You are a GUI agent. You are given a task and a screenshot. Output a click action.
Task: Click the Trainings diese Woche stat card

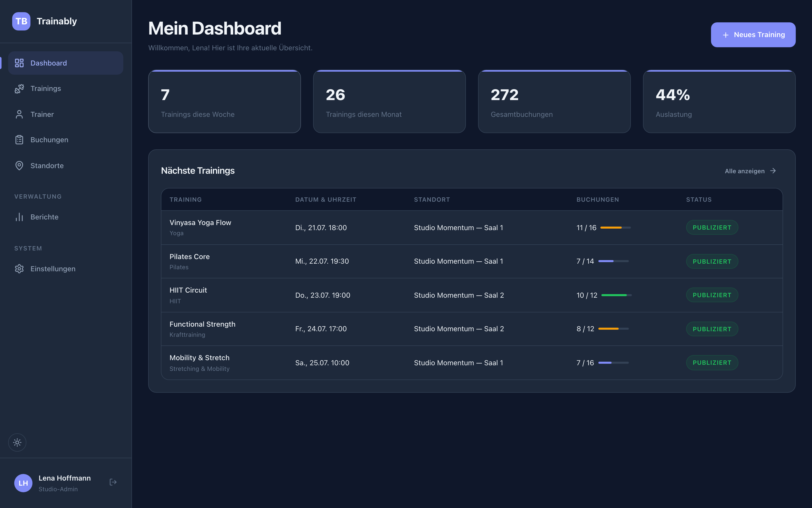tap(225, 101)
